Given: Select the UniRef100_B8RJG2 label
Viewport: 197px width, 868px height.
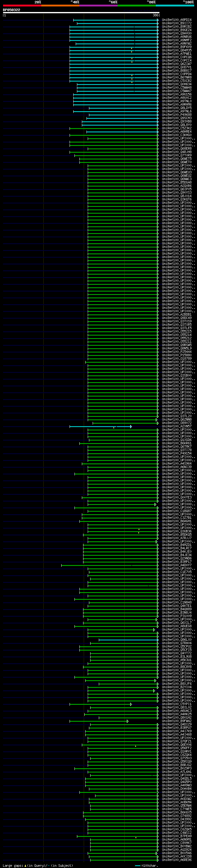Looking at the screenshot, I should pyautogui.click(x=176, y=765).
